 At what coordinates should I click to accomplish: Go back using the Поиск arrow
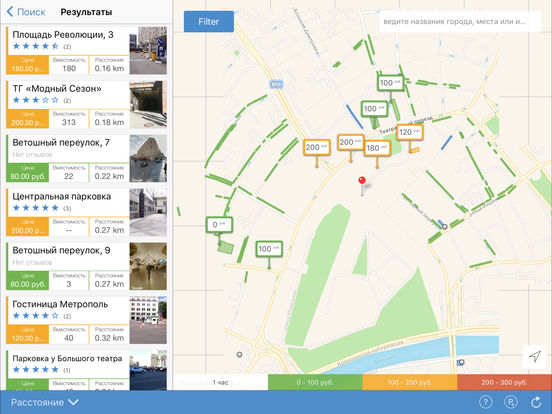(x=26, y=12)
